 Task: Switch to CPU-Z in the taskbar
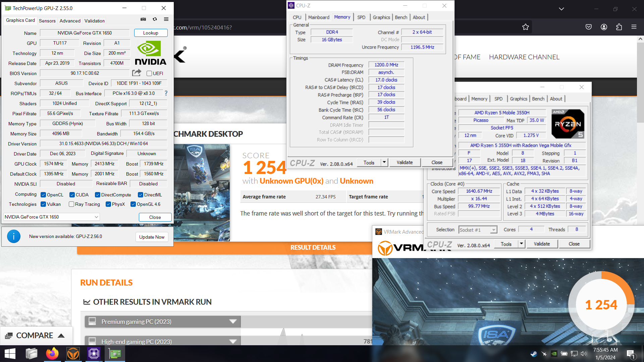point(94,354)
